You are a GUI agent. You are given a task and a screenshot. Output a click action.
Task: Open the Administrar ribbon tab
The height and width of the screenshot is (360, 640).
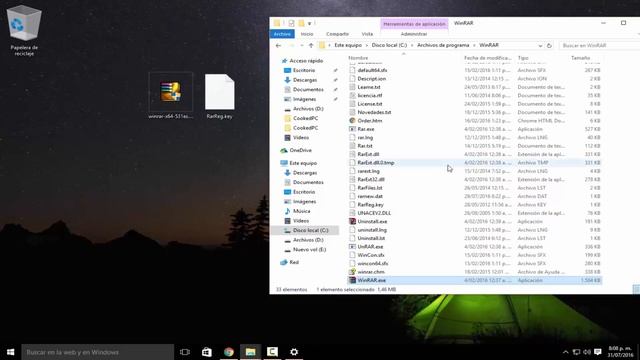click(414, 34)
